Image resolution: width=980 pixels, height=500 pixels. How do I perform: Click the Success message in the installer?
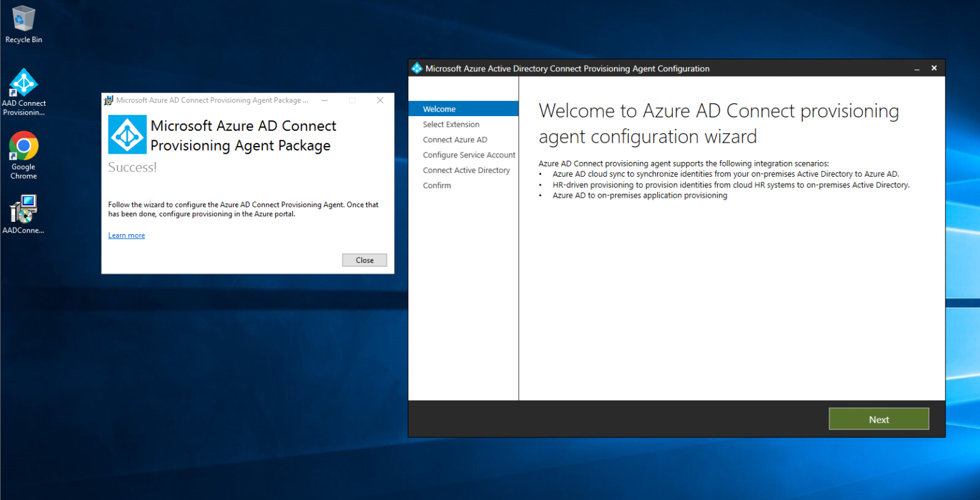pos(132,167)
